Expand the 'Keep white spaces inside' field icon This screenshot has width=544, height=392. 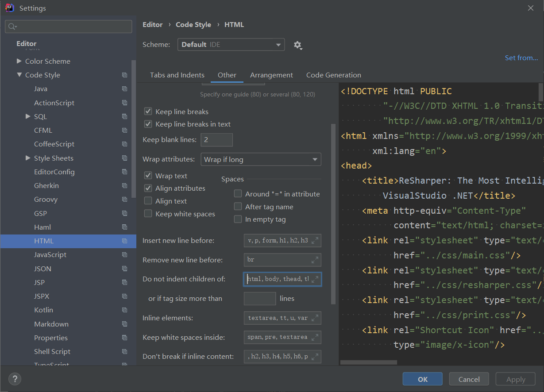[315, 338]
